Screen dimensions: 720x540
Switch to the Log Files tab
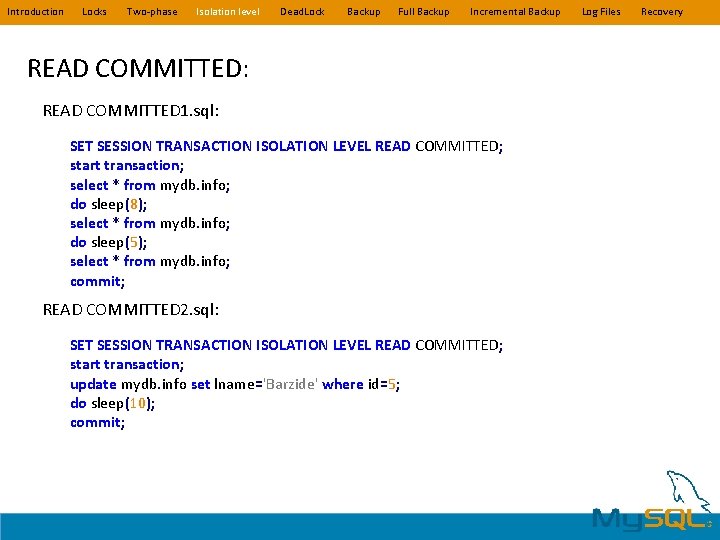(x=601, y=12)
